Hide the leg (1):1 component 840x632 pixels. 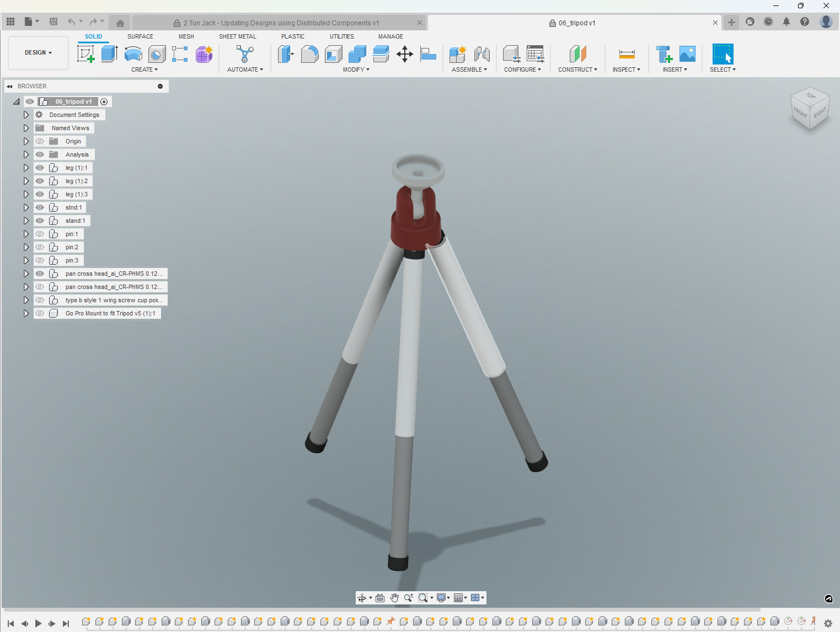tap(40, 168)
